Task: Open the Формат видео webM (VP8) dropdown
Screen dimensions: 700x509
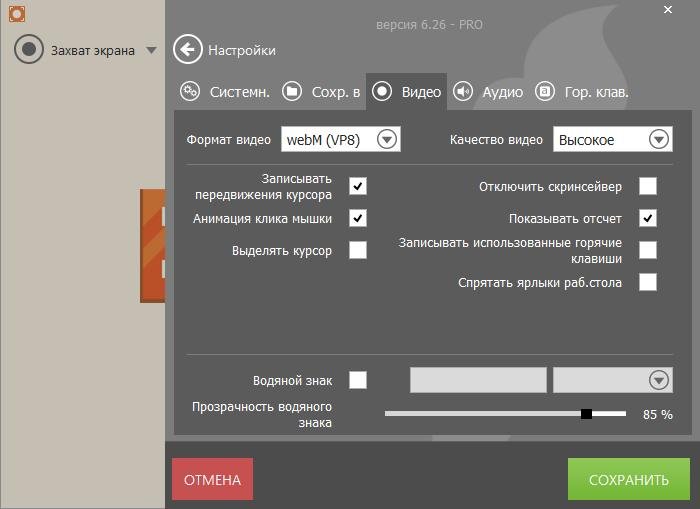Action: (387, 140)
